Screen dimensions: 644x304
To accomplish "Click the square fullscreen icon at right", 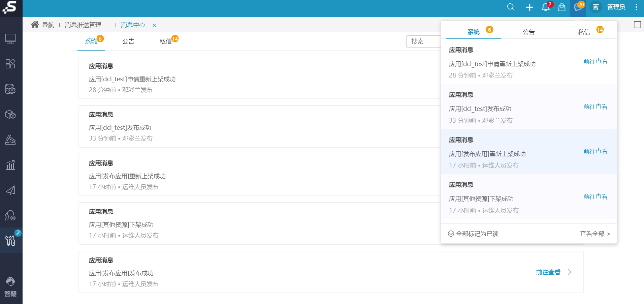I will coord(637,25).
